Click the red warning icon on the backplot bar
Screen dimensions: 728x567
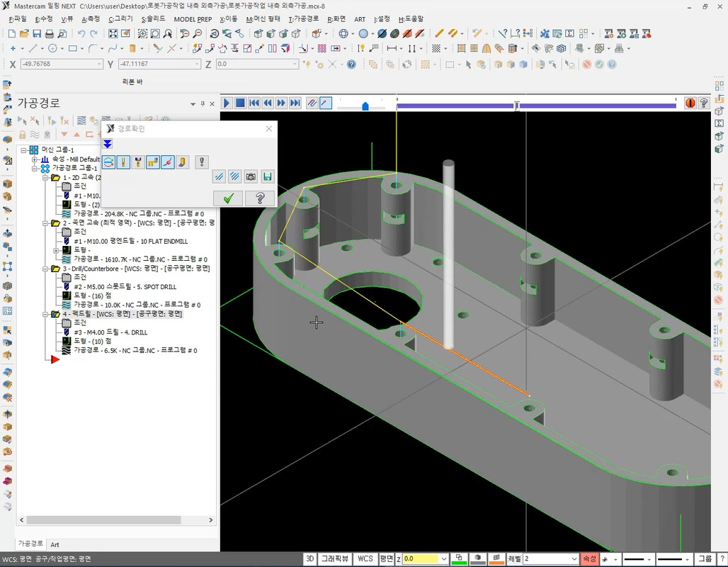[x=690, y=103]
